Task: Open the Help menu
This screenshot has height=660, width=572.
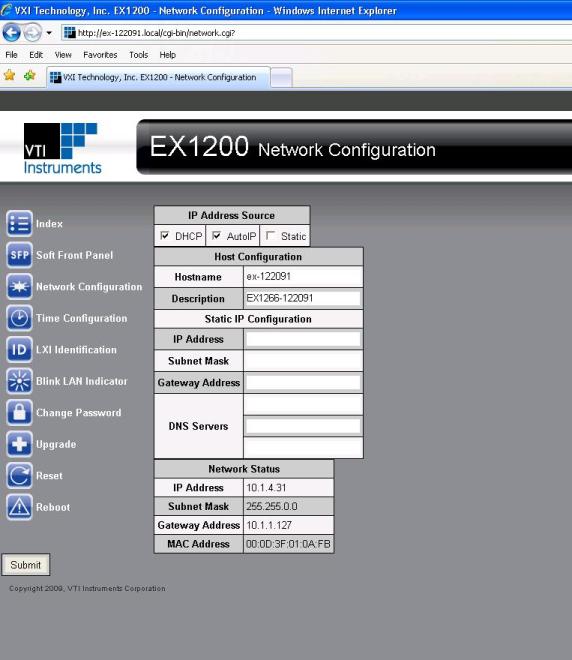Action: 168,55
